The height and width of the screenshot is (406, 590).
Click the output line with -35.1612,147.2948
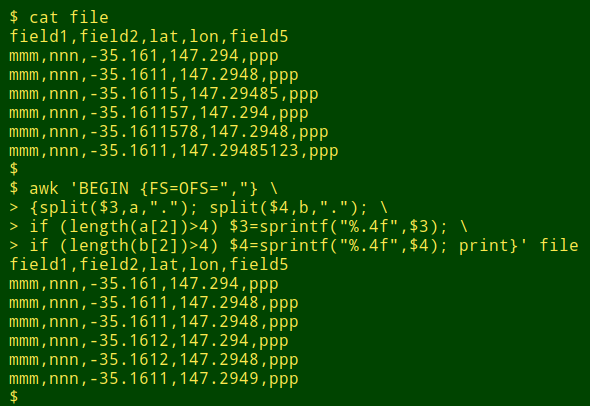(x=154, y=360)
